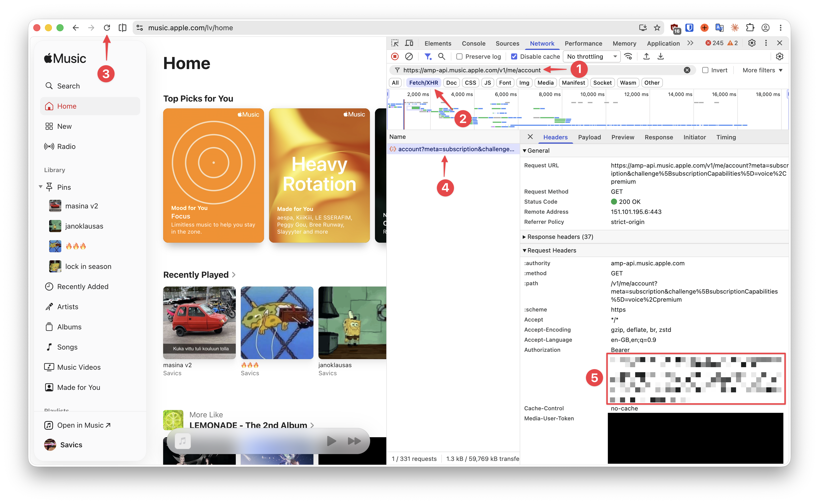Image resolution: width=819 pixels, height=504 pixels.
Task: Open network search magnifier
Action: pyautogui.click(x=442, y=57)
